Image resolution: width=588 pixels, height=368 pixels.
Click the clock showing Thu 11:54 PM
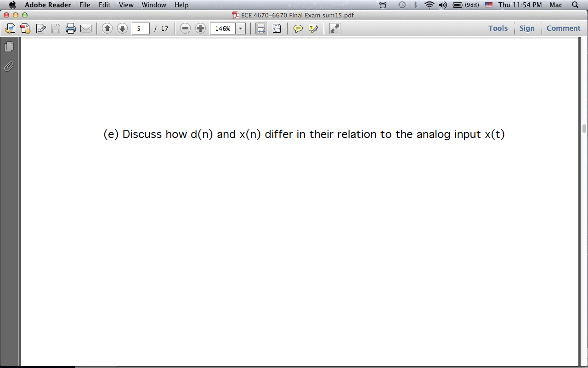[520, 5]
